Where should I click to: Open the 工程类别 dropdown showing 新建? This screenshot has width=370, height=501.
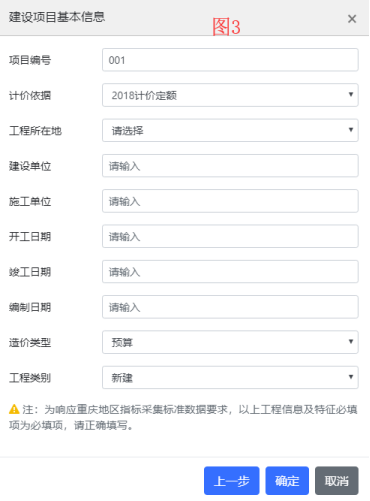tap(230, 377)
